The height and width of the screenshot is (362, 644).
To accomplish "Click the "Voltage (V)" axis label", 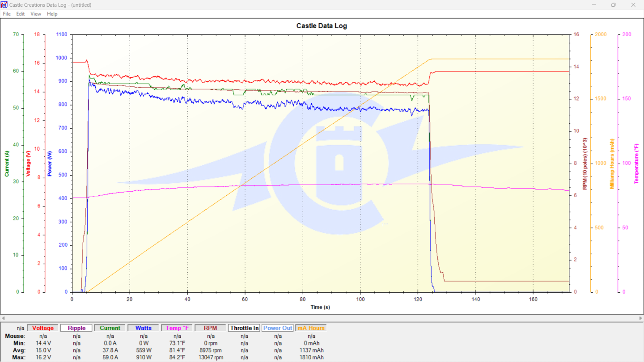I will [28, 163].
